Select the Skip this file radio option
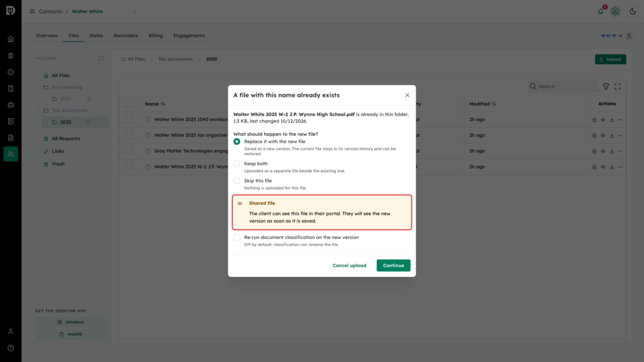 237,180
